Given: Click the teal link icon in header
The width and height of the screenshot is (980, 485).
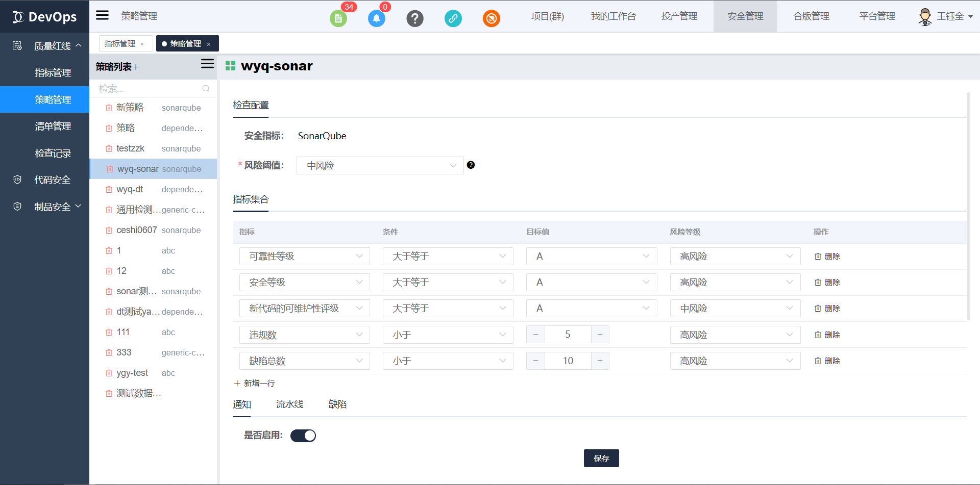Looking at the screenshot, I should point(453,19).
